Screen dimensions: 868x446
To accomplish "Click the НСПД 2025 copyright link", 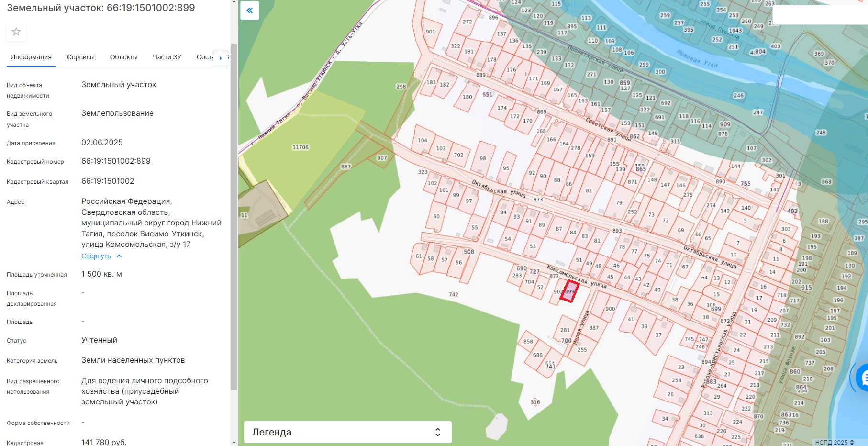I will 834,443.
